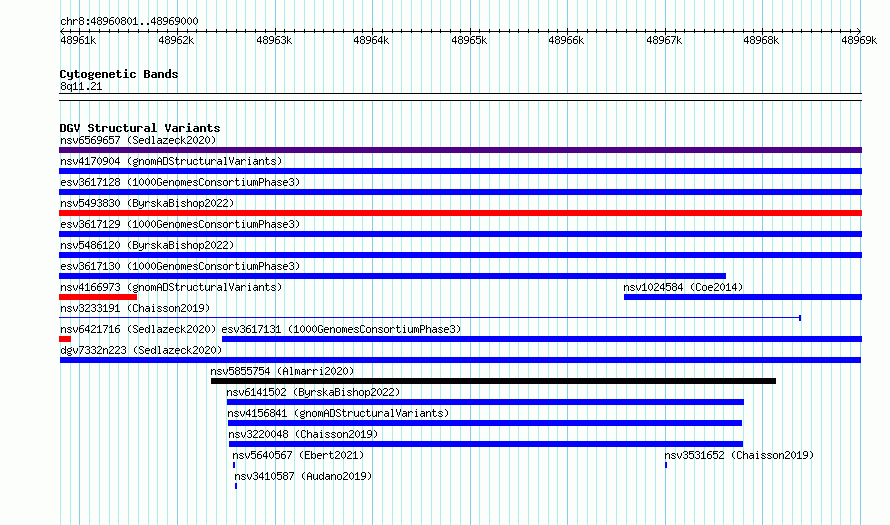Select the blue bar under nsv3220048
Screen dimensions: 890x525
pos(486,444)
